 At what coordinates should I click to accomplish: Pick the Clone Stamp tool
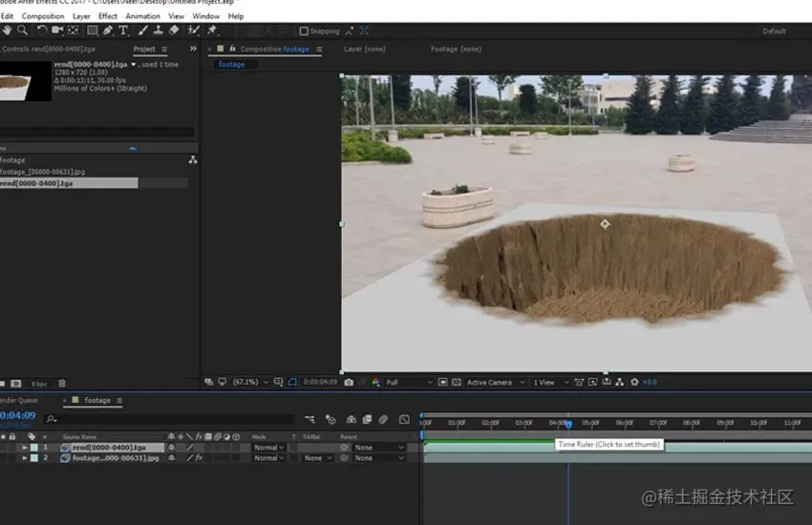click(158, 31)
